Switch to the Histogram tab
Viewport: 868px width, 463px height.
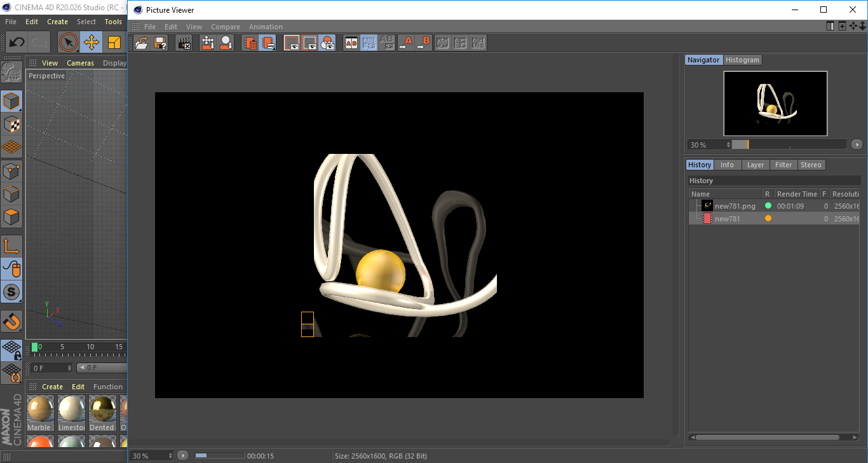742,59
